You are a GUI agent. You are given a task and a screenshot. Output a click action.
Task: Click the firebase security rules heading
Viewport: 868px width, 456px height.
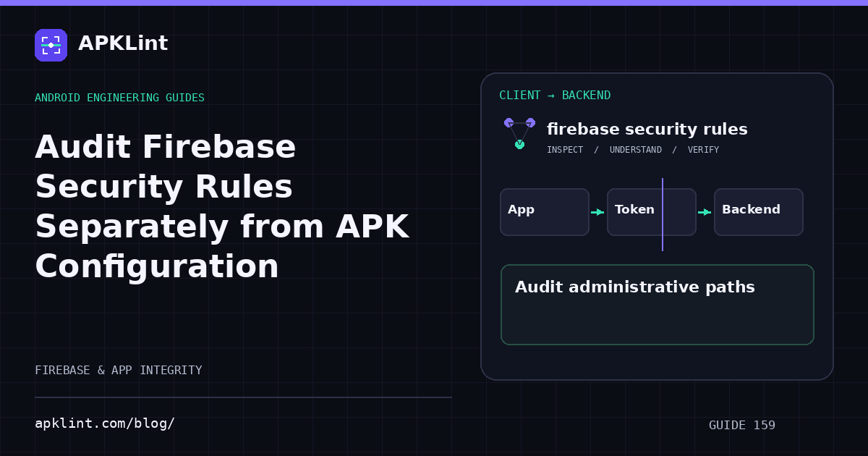point(647,130)
